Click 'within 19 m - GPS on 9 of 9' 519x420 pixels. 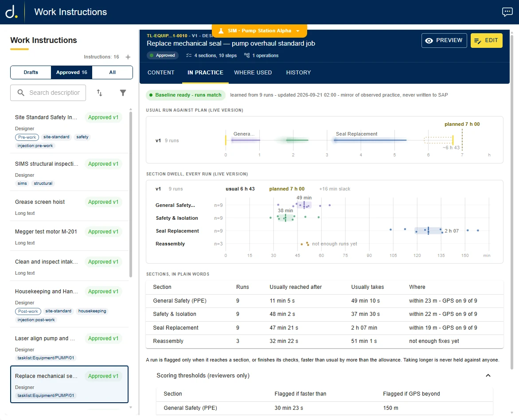point(443,328)
